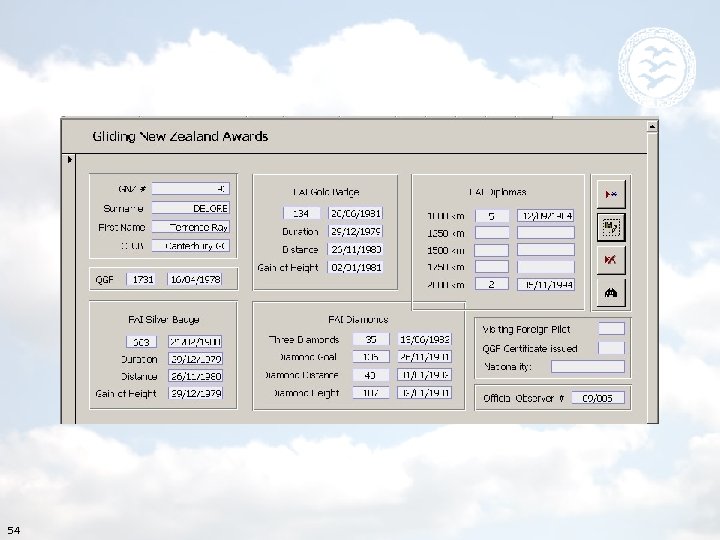Click the Diamond Goal number field
720x540 pixels.
point(371,357)
